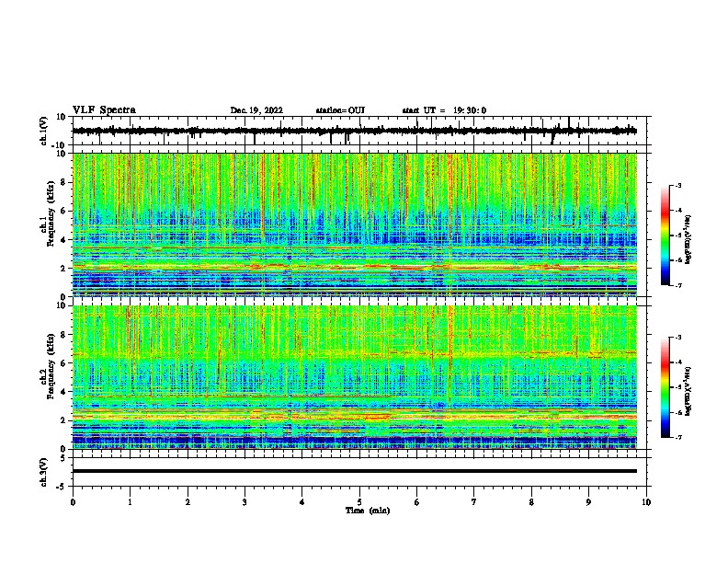Click the 'station=OUJ' label
The width and height of the screenshot is (728, 563).
(340, 110)
